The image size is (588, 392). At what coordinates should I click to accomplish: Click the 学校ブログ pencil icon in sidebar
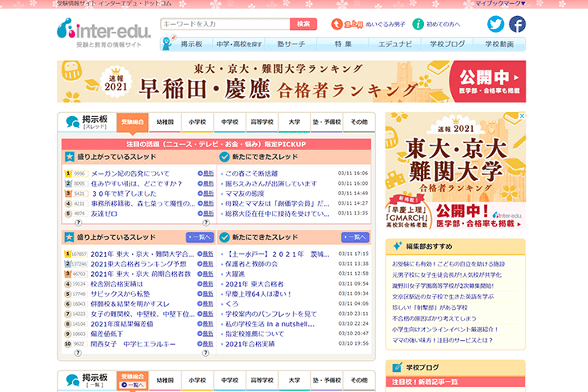coord(397,367)
